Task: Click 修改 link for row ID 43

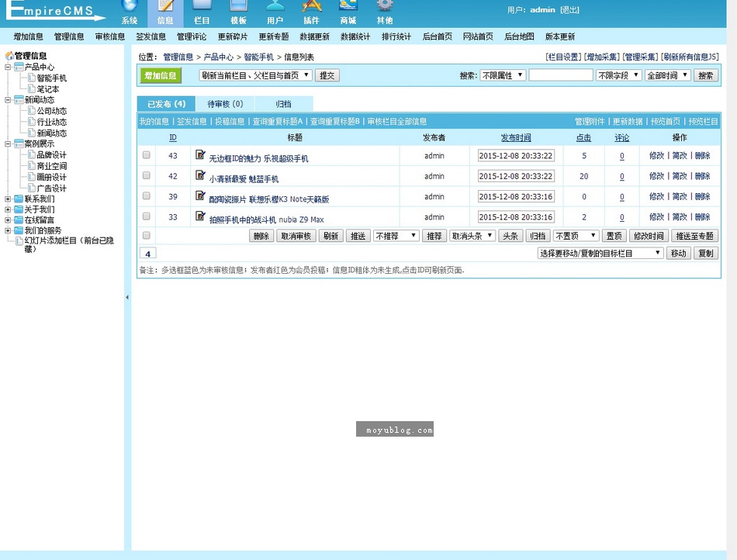Action: click(x=656, y=155)
